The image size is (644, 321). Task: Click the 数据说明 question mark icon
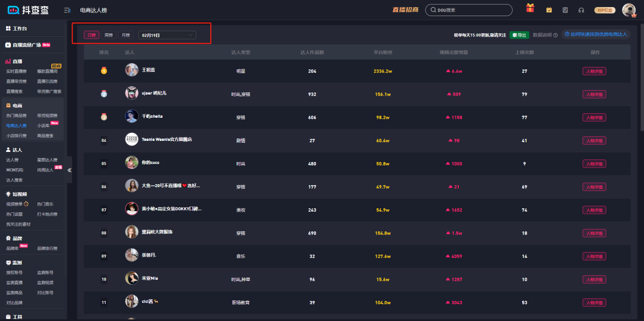tap(555, 35)
